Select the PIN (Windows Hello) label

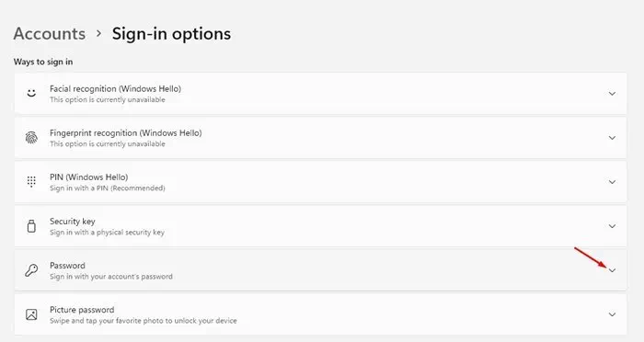tap(88, 177)
